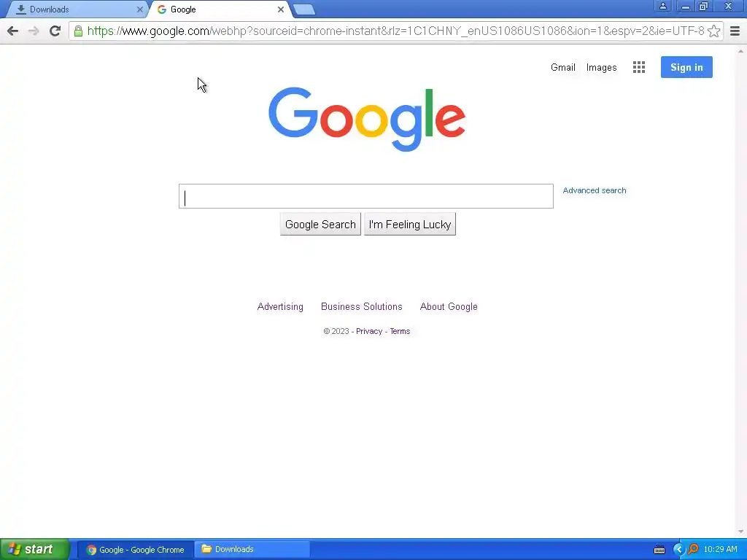The width and height of the screenshot is (747, 560).
Task: Click the Google logo
Action: pyautogui.click(x=367, y=119)
